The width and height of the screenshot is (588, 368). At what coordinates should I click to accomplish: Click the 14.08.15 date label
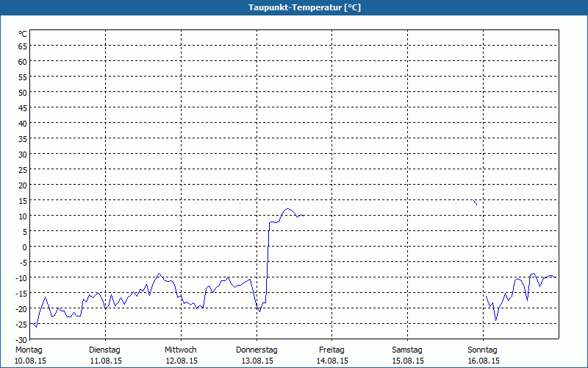point(332,361)
